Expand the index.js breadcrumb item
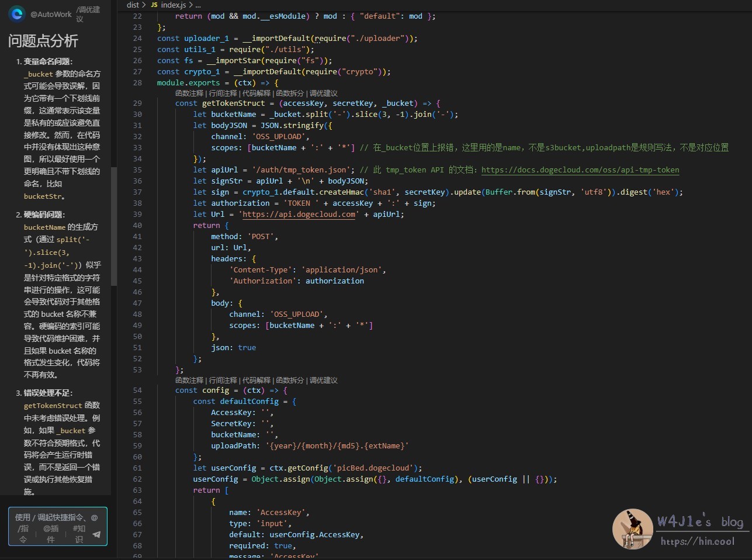The image size is (752, 560). coord(174,5)
